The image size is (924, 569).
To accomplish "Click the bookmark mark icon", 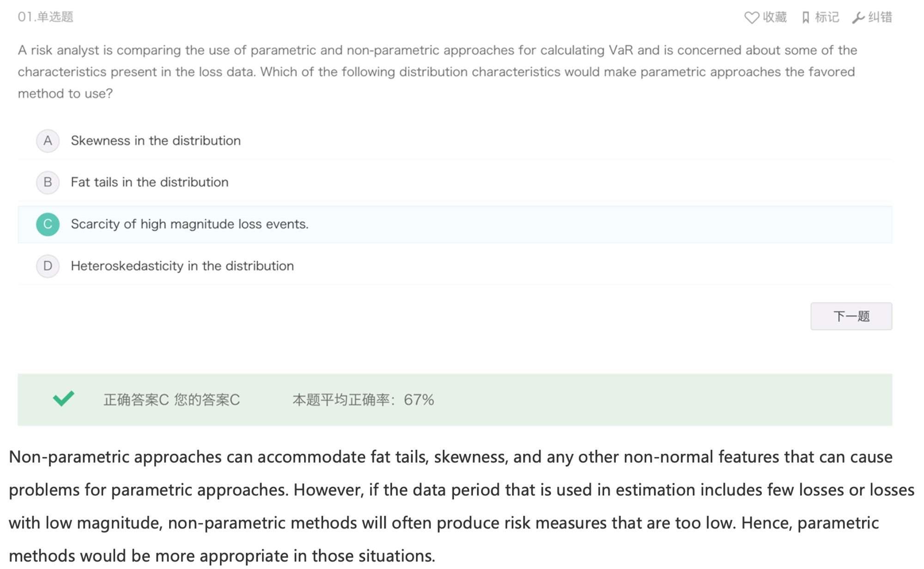I will 806,18.
